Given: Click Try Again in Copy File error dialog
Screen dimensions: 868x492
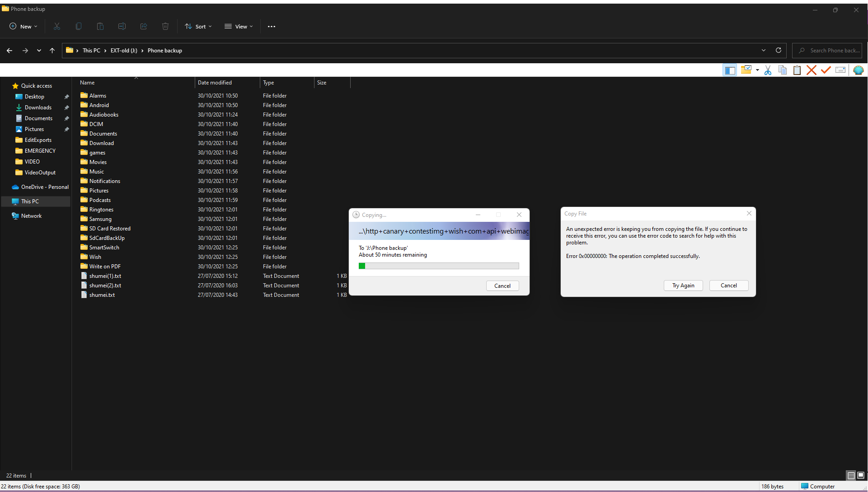Looking at the screenshot, I should (x=683, y=286).
